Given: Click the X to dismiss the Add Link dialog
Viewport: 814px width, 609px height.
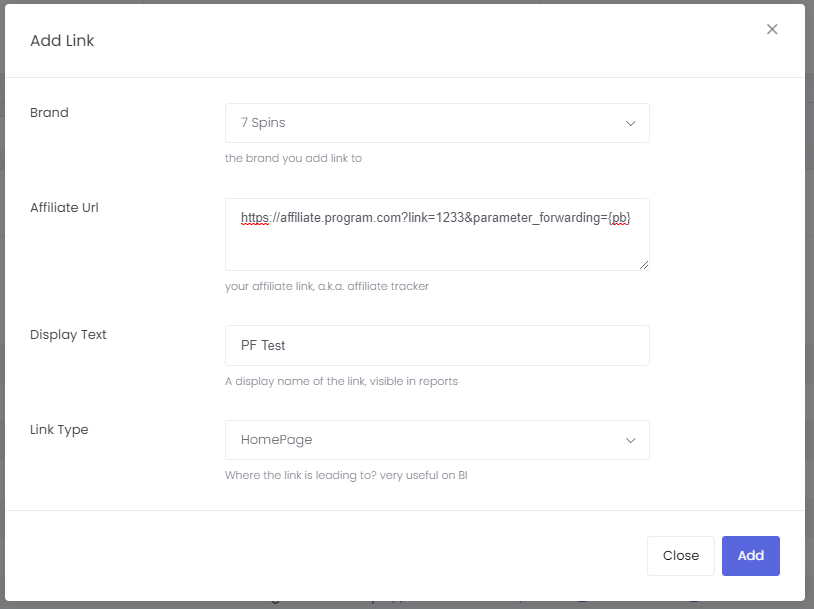Looking at the screenshot, I should tap(772, 29).
